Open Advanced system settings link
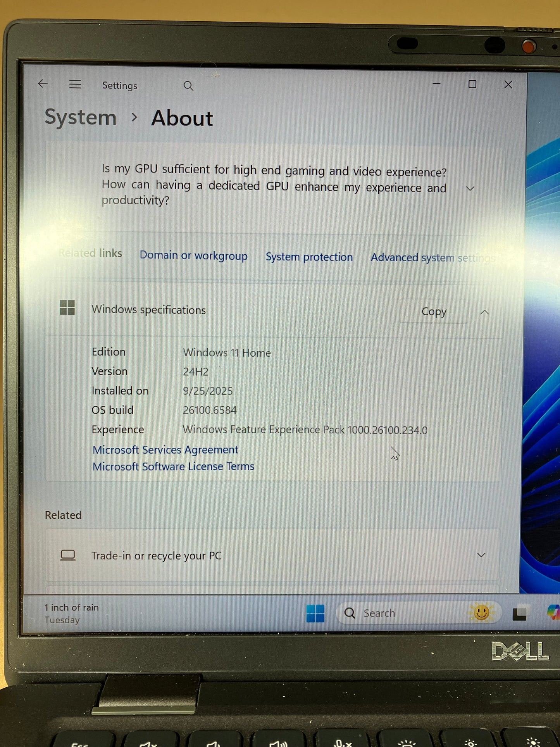This screenshot has width=560, height=747. tap(432, 258)
